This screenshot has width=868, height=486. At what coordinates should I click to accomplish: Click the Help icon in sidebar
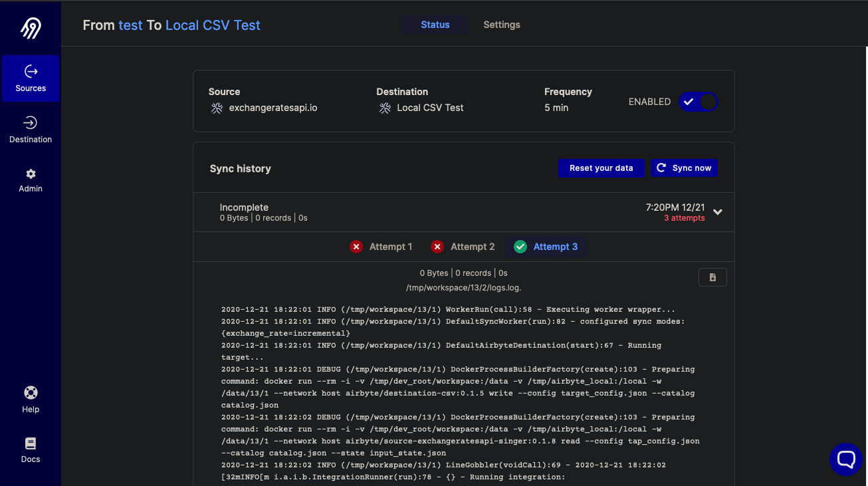click(x=31, y=398)
